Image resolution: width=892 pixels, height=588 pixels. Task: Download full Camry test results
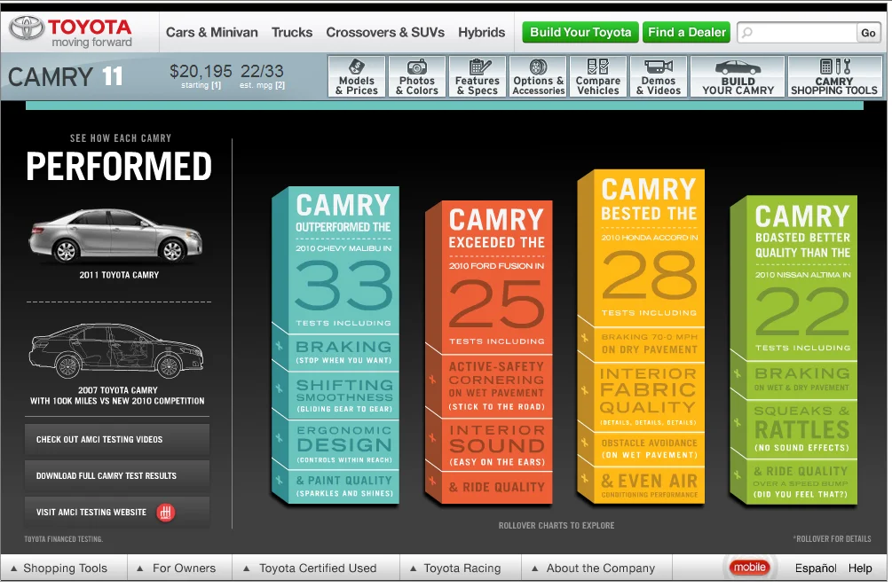[117, 476]
